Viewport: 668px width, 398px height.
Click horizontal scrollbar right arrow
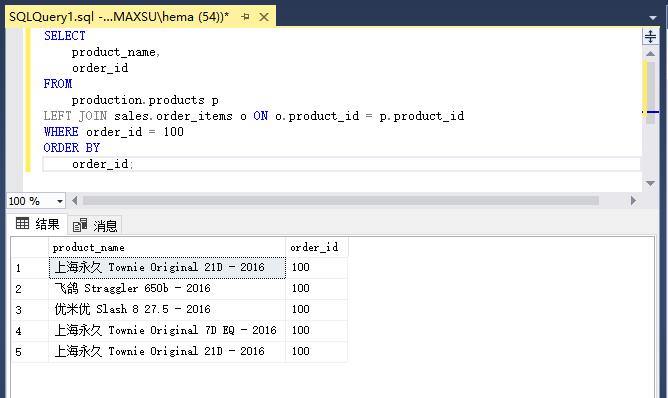pyautogui.click(x=633, y=201)
